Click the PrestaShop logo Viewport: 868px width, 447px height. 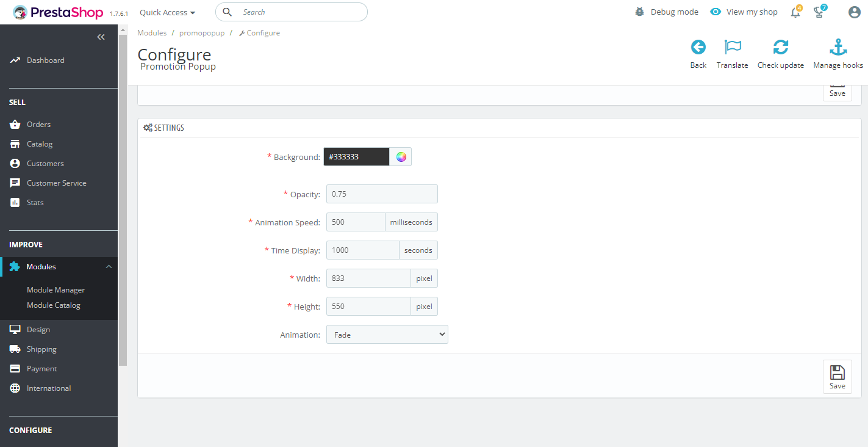pos(59,12)
